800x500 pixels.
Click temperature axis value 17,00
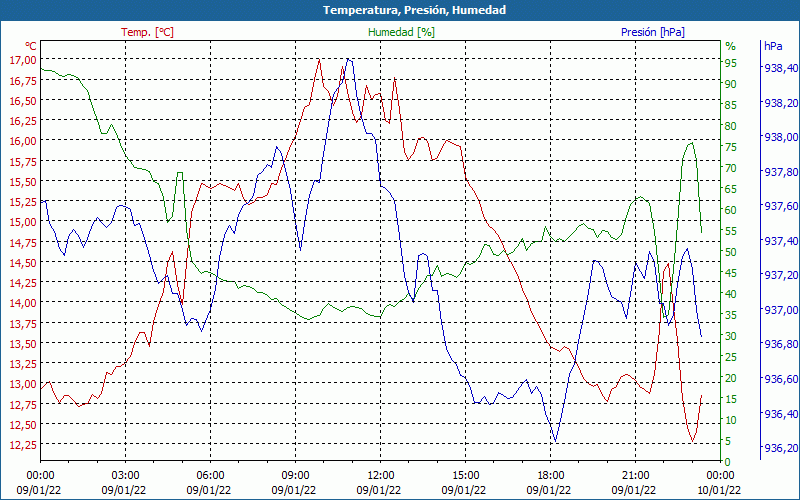click(x=23, y=60)
